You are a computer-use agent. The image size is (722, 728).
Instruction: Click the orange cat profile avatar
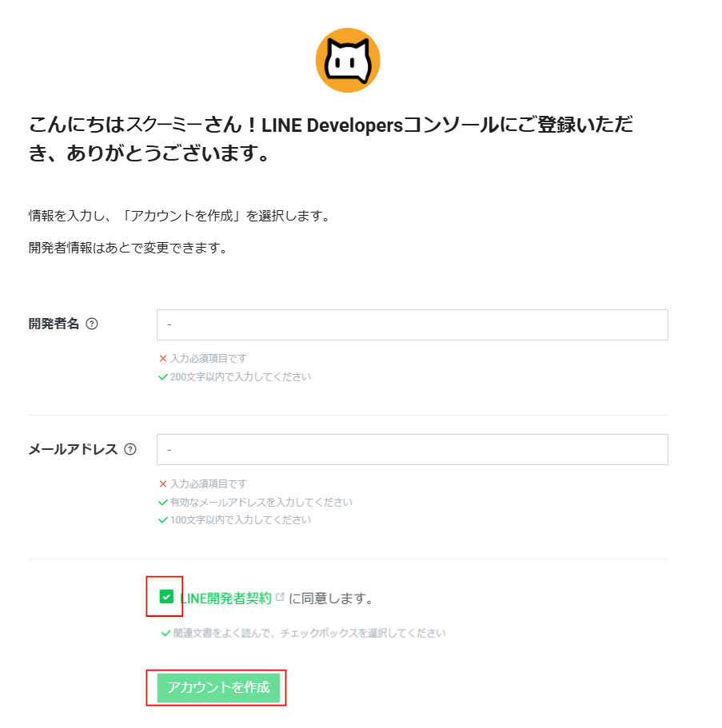[x=348, y=61]
